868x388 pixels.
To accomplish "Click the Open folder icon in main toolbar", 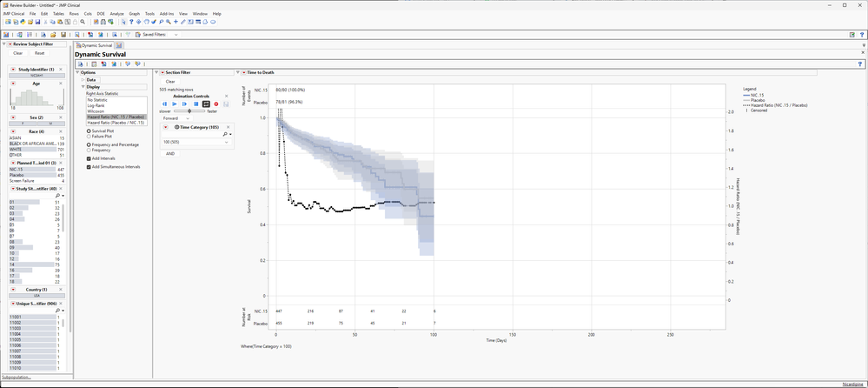I will [30, 22].
